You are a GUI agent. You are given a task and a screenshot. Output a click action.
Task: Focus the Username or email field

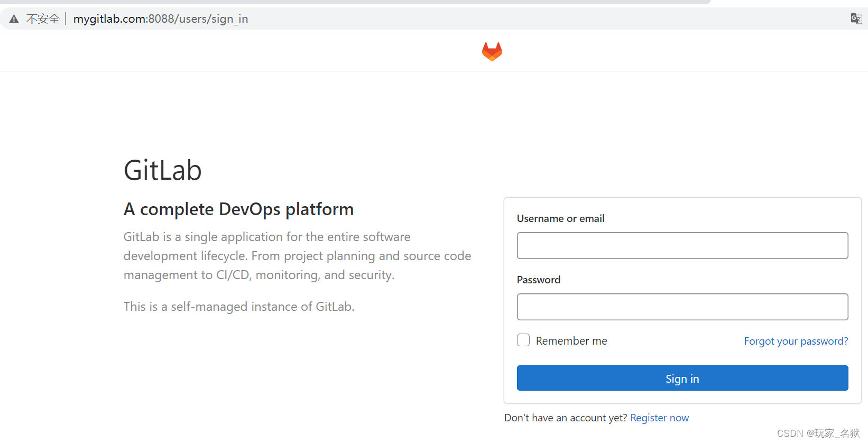(682, 245)
